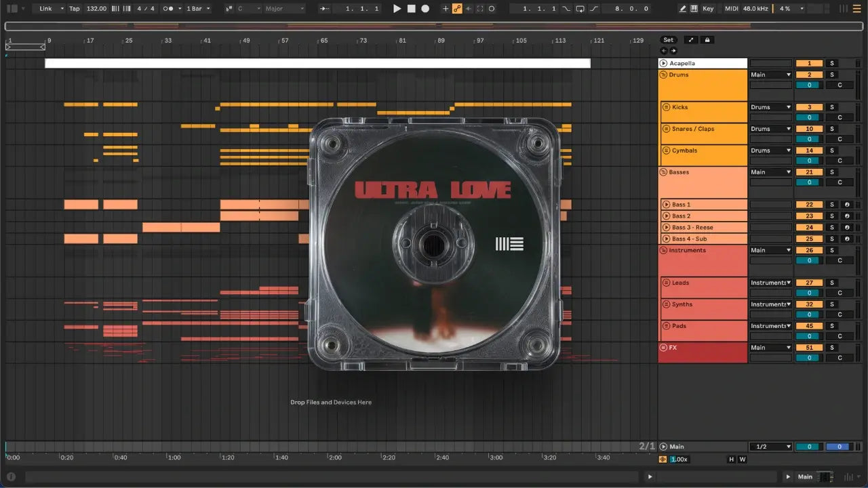Open the FX output routing dropdown

tap(771, 348)
